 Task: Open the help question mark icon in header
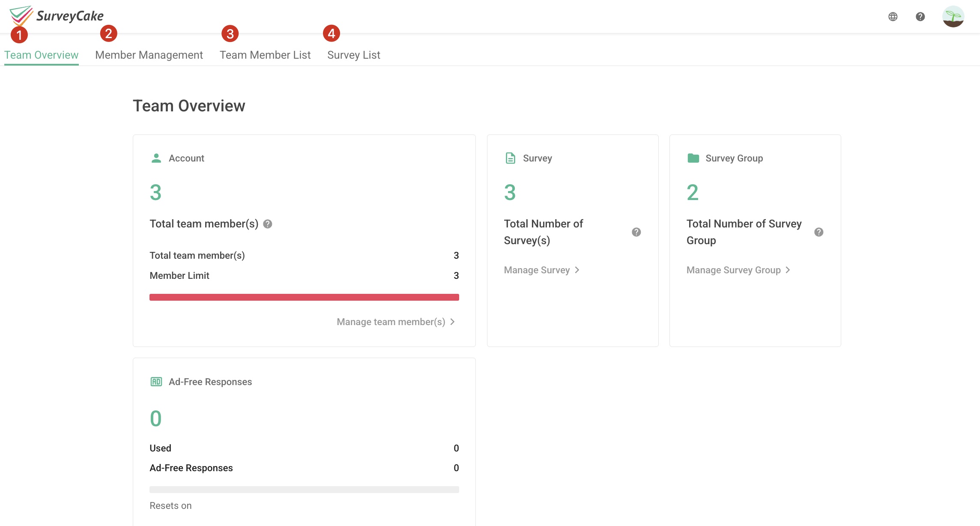coord(921,17)
